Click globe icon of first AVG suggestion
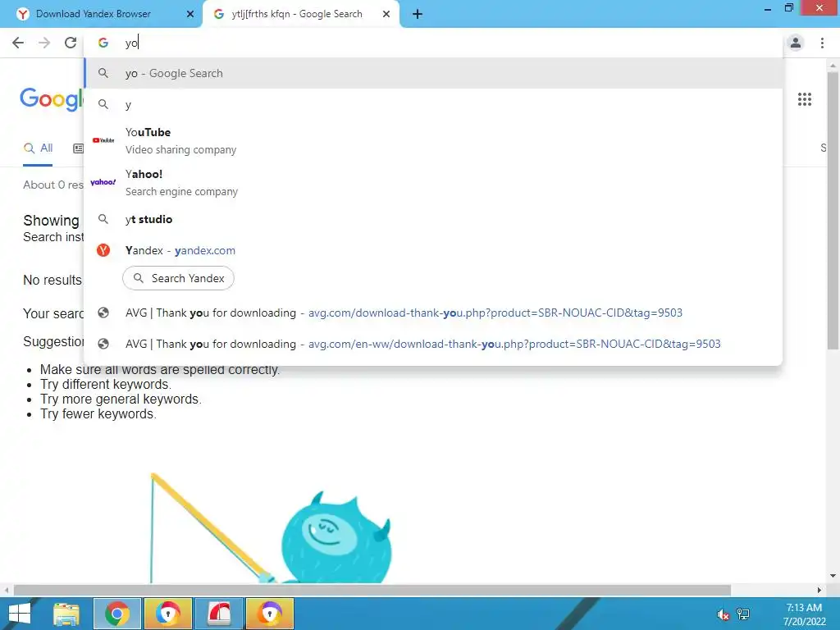 103,313
